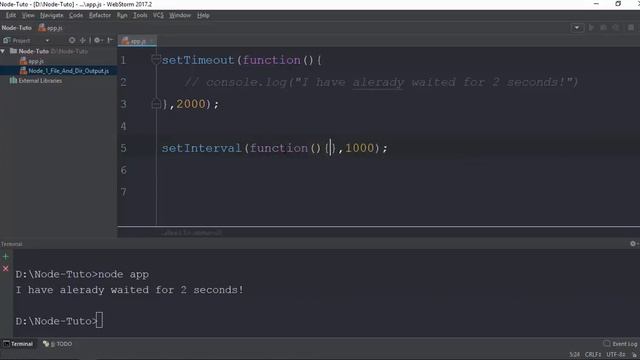Open the Tools menu
The image size is (640, 360).
pos(140,16)
